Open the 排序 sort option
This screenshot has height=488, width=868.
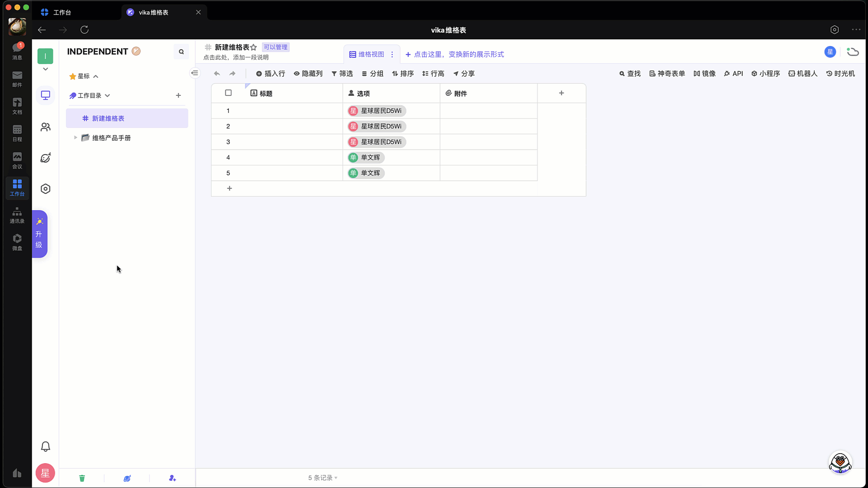pos(403,74)
